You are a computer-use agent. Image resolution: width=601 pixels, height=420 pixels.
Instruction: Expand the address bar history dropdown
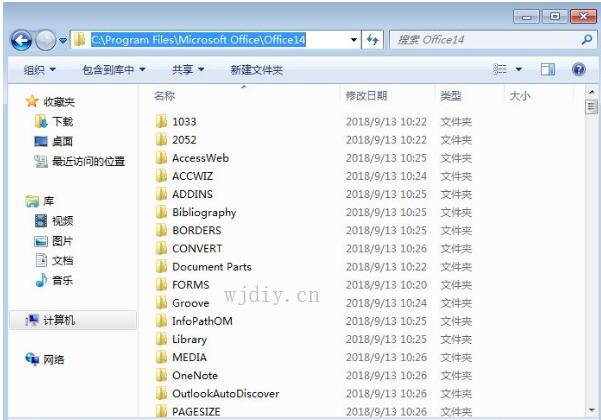(x=354, y=40)
